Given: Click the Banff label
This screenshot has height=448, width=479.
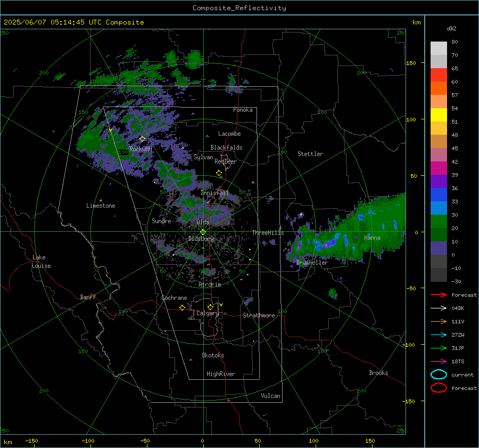Looking at the screenshot, I should (88, 297).
